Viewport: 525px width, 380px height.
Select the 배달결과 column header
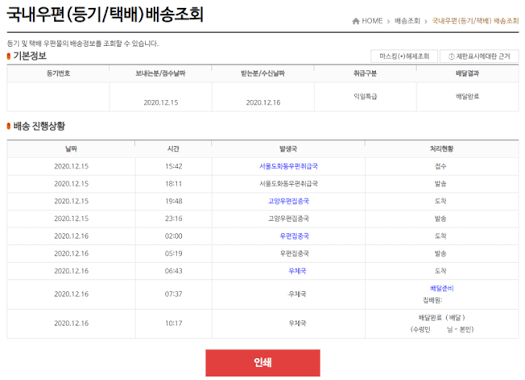click(467, 74)
